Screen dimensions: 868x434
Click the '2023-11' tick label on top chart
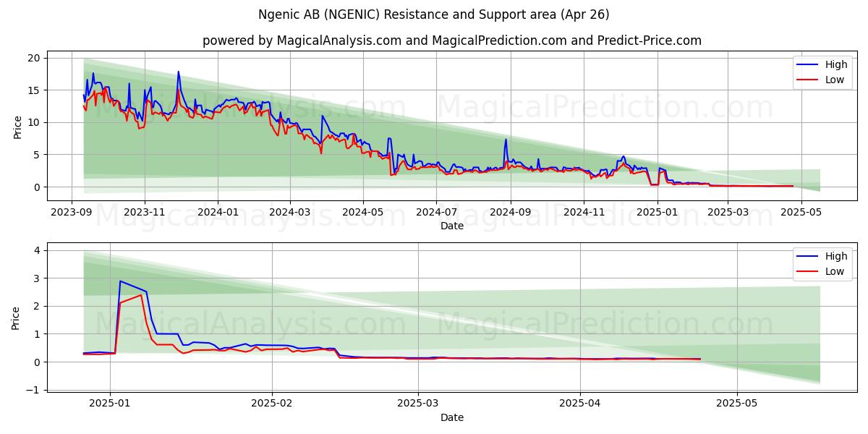[145, 212]
